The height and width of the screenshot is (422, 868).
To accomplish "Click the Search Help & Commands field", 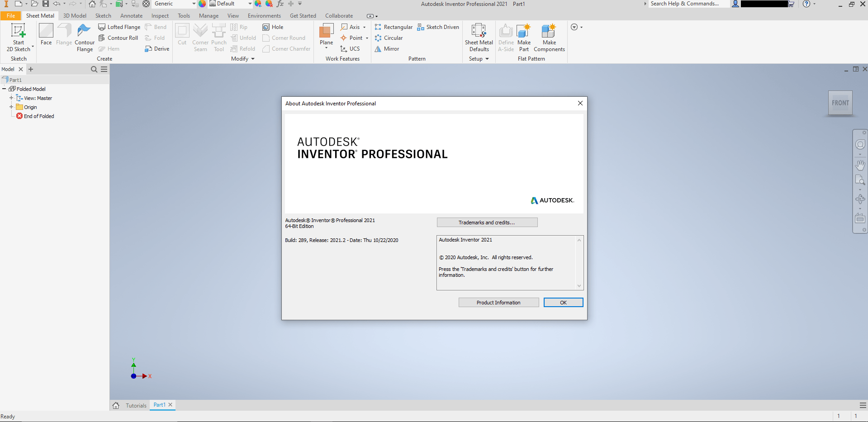I will 689,4.
